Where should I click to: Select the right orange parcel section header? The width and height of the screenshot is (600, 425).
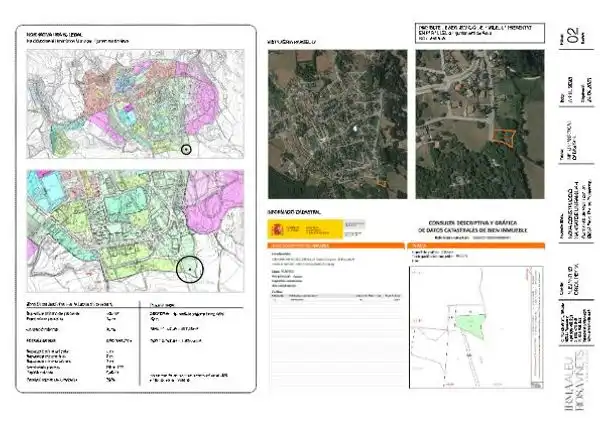476,246
